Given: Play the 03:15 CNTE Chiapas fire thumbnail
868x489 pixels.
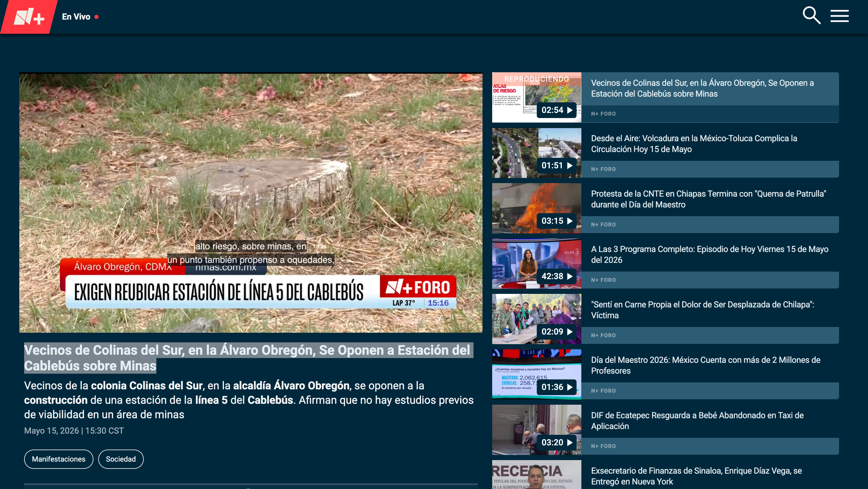Looking at the screenshot, I should [x=536, y=208].
